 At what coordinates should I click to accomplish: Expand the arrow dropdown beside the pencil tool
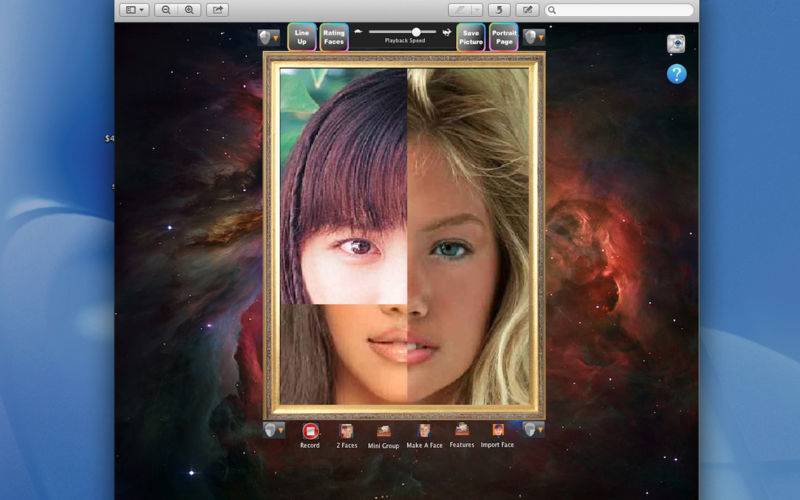(x=477, y=10)
